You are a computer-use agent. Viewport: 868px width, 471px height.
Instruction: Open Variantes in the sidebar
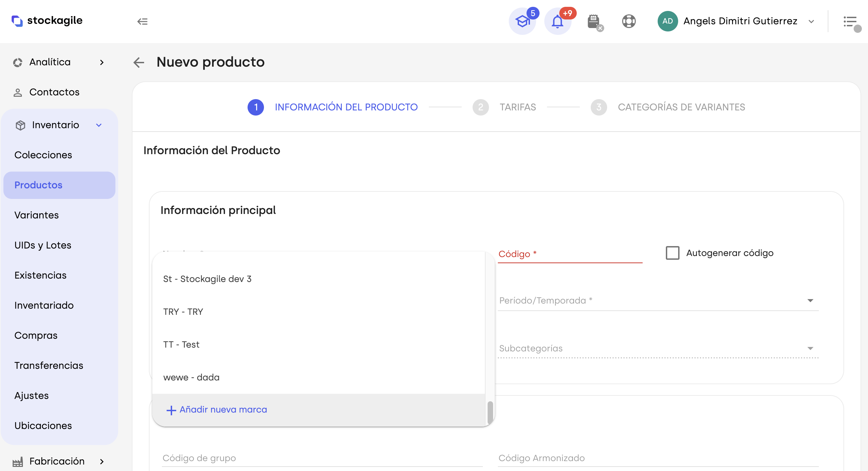click(x=59, y=215)
